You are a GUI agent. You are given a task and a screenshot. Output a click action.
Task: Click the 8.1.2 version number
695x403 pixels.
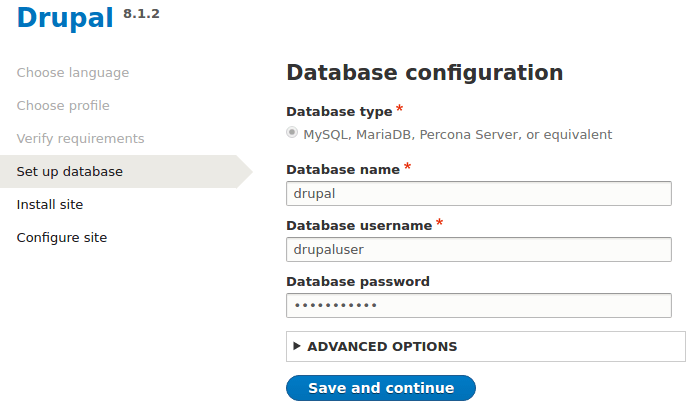[141, 13]
